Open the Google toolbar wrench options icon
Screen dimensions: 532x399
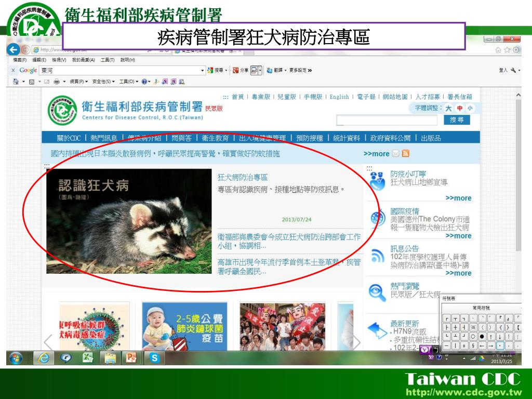513,70
